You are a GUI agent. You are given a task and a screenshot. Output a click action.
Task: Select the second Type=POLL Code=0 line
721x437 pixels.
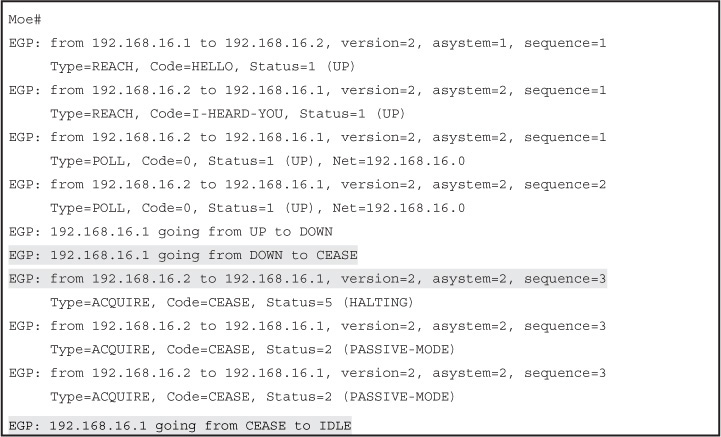[x=258, y=208]
